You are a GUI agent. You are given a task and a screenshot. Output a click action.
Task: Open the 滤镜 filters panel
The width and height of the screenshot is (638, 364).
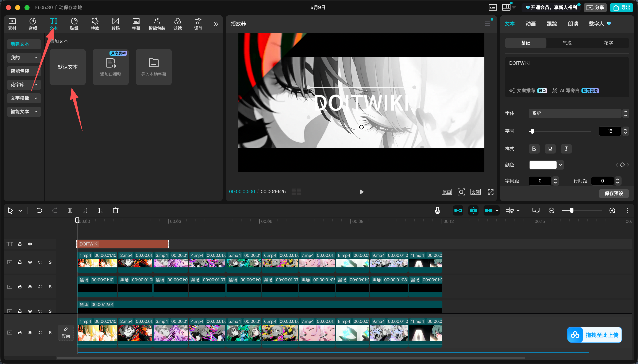pos(178,24)
